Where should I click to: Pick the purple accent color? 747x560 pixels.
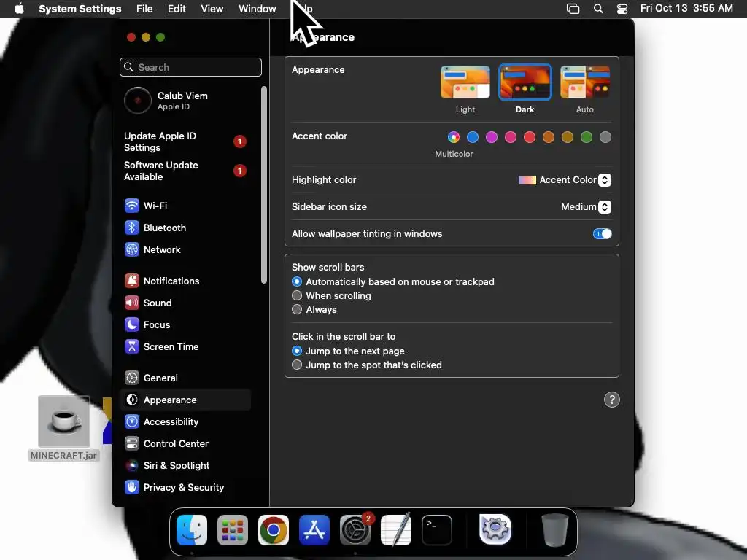click(492, 137)
